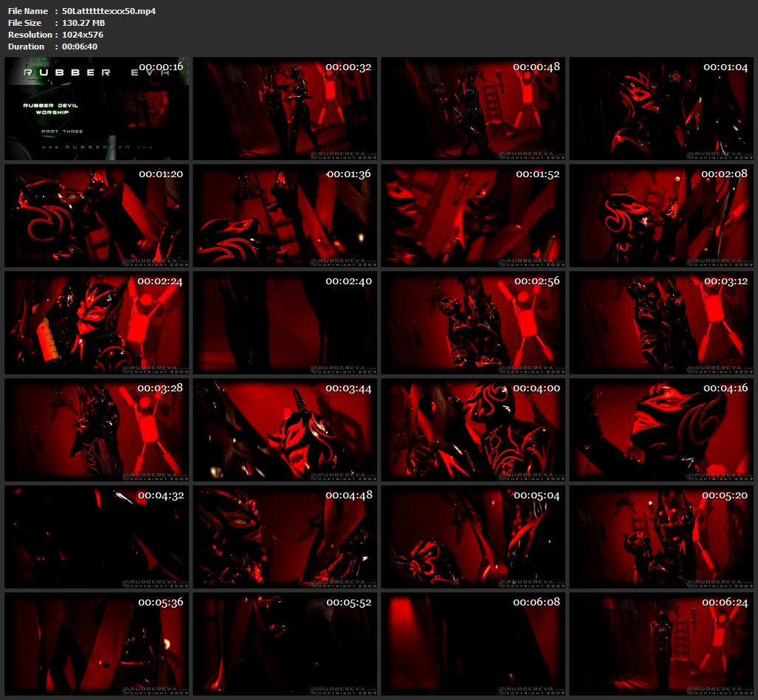
Task: Open the 00:04:48 thumbnail
Action: click(x=285, y=537)
